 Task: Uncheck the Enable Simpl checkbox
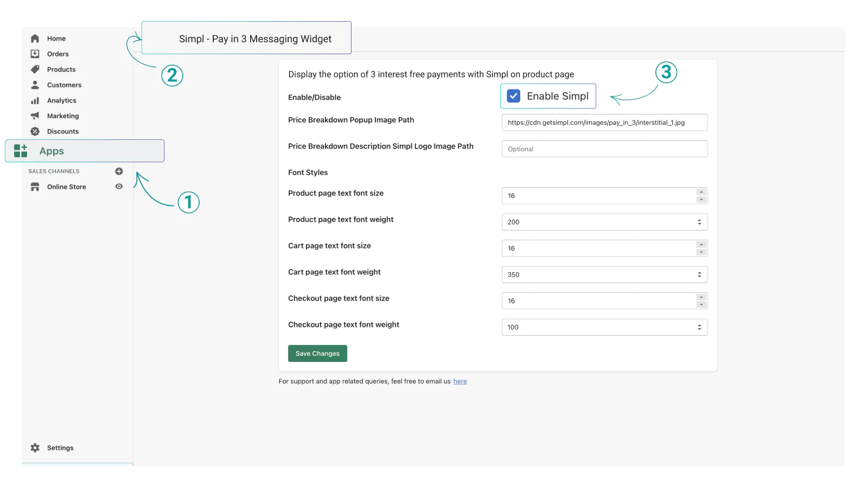(513, 96)
